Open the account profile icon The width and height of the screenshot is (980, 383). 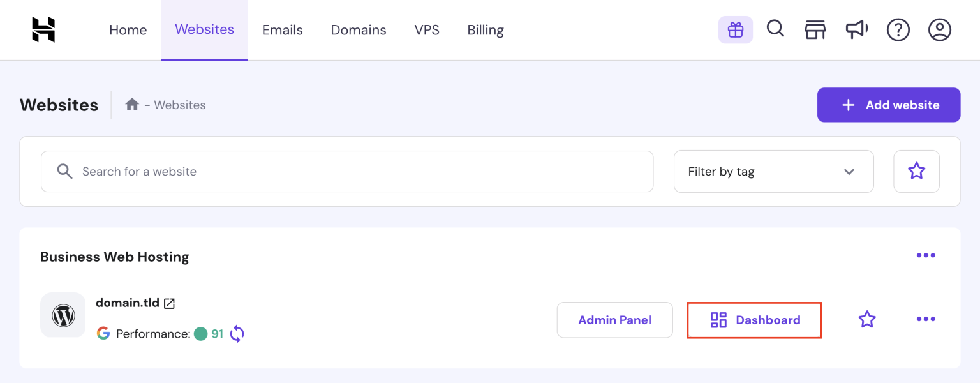tap(939, 29)
